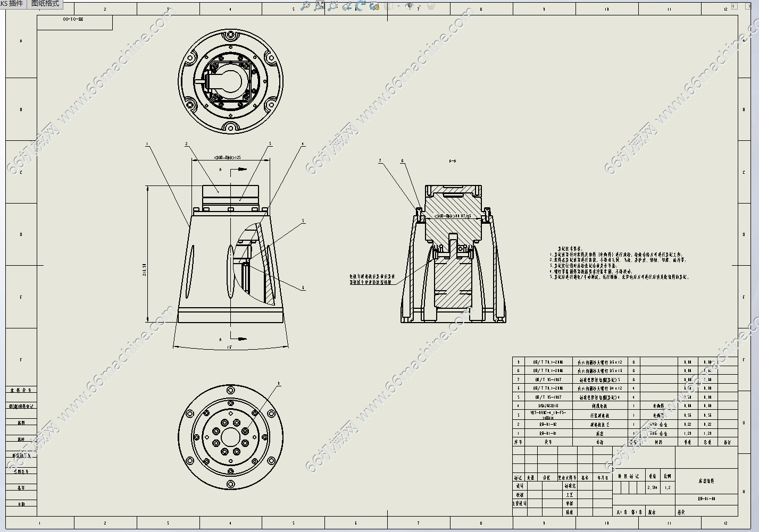This screenshot has height=532, width=759.
Task: Click the greyed Display Style cube icon
Action: [x=389, y=6]
